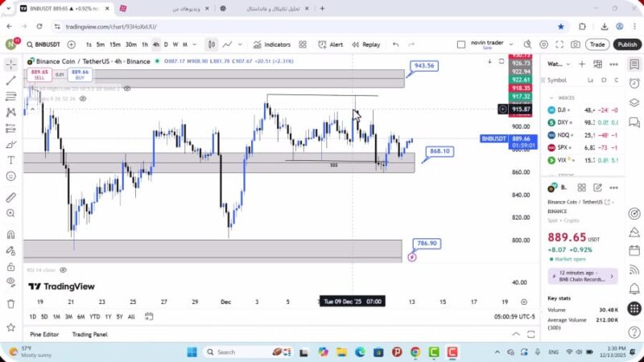The width and height of the screenshot is (644, 362).
Task: Turn on Magnet mode in the left toolbar
Action: click(10, 235)
